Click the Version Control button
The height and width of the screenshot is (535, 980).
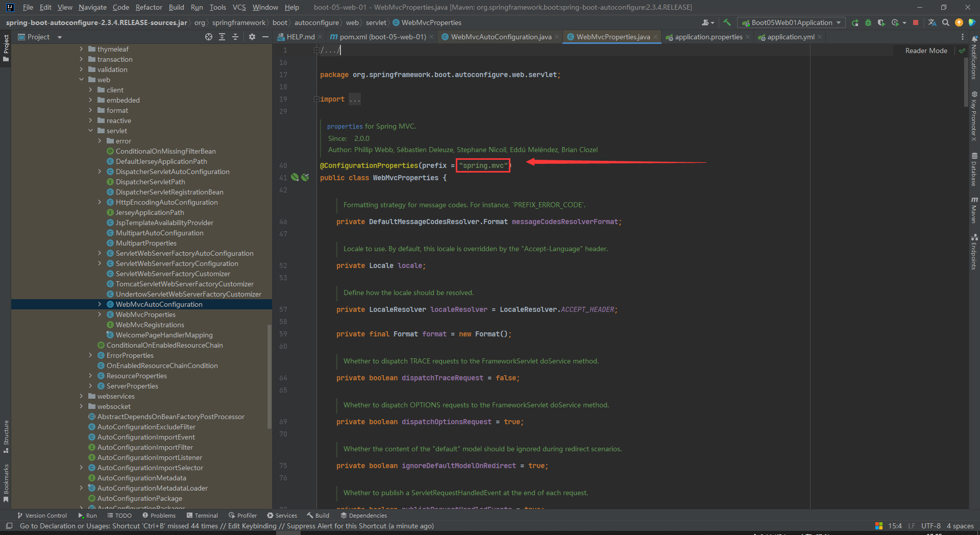tap(42, 516)
